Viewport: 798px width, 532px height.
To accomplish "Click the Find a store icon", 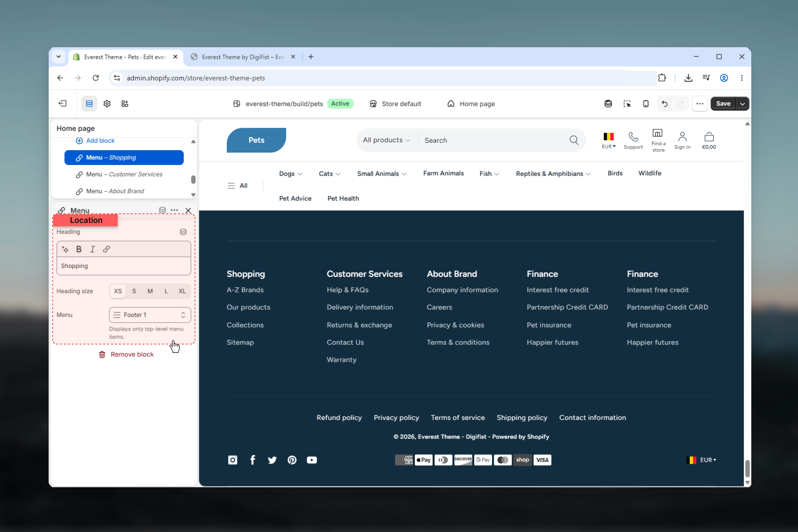I will click(x=658, y=133).
